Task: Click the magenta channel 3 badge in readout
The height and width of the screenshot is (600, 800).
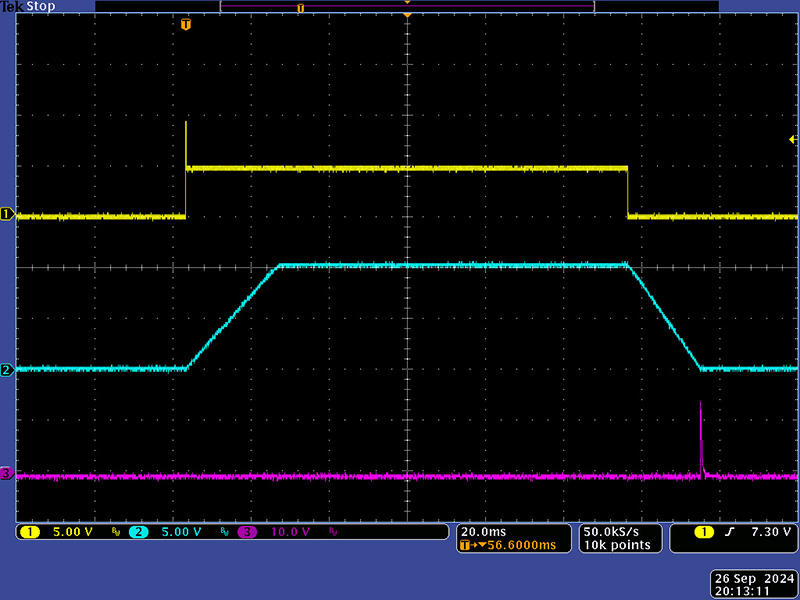Action: tap(246, 532)
